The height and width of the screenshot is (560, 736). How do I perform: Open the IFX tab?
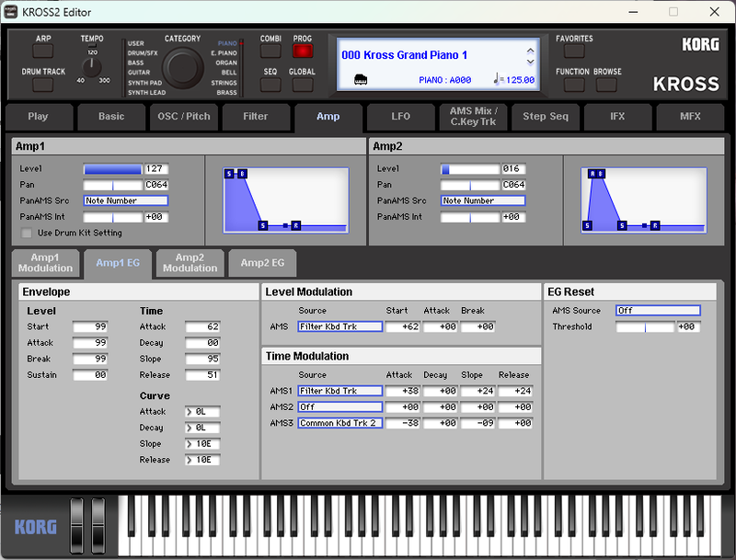tap(617, 116)
